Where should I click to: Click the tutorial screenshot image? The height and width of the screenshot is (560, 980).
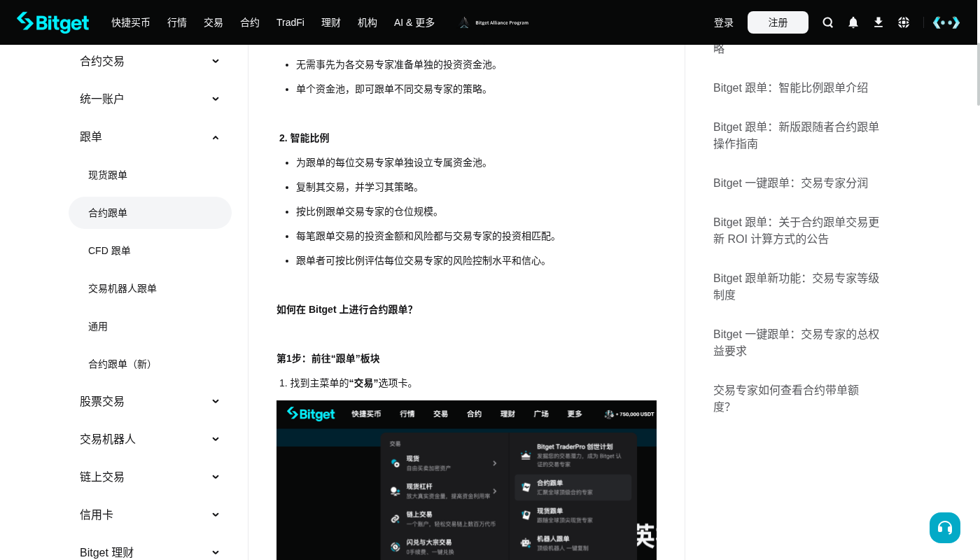point(466,480)
